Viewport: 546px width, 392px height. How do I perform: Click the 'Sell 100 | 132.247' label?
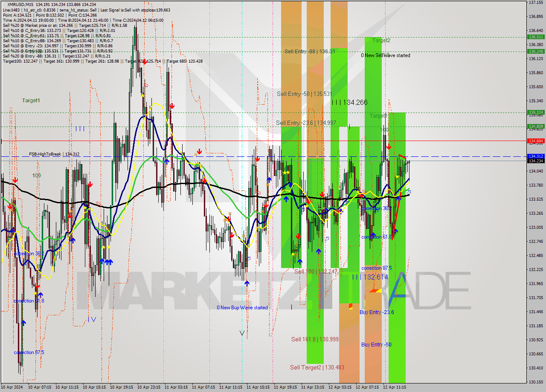316,271
